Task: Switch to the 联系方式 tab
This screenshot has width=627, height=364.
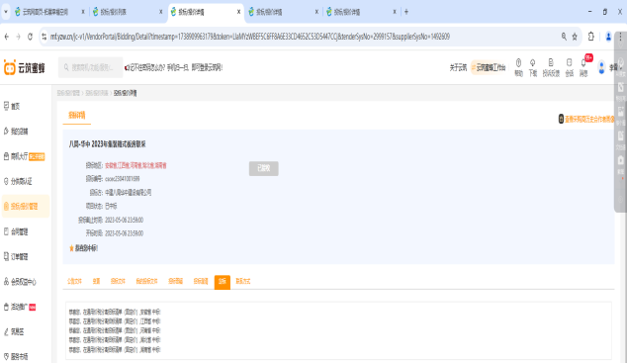Action: (x=242, y=281)
